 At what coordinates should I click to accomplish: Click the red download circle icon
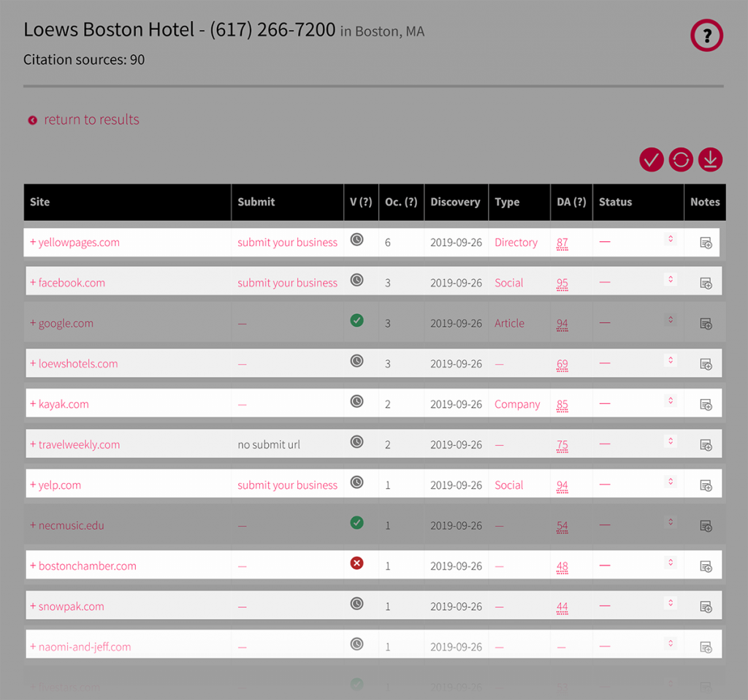click(710, 159)
